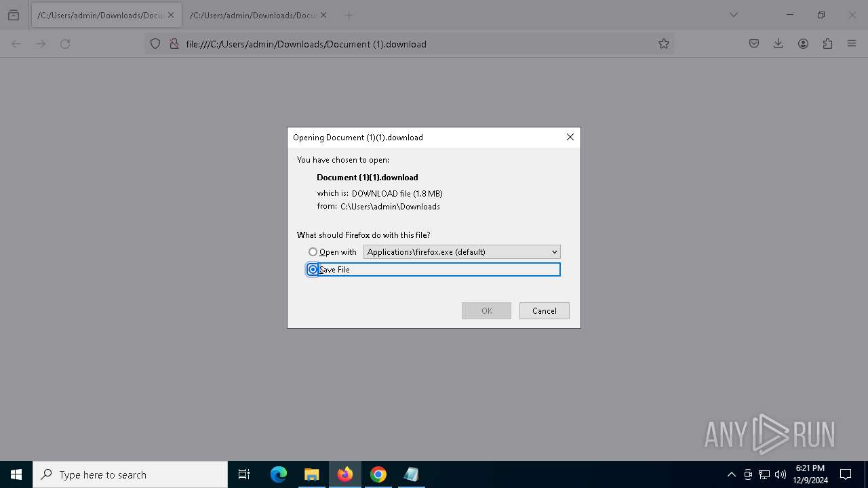Go forward one page

[x=41, y=44]
